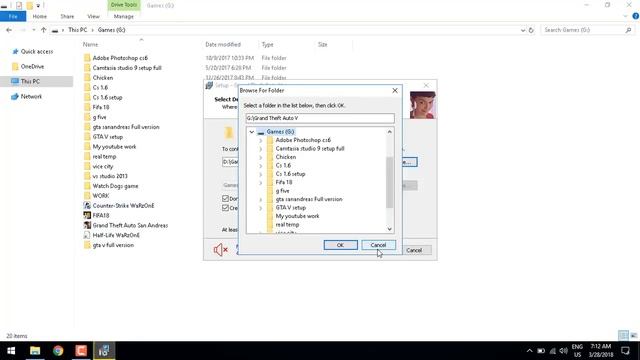Screen dimensions: 640x360
Task: Expand Camtasia studio 9 setup full tree node
Action: (260, 149)
